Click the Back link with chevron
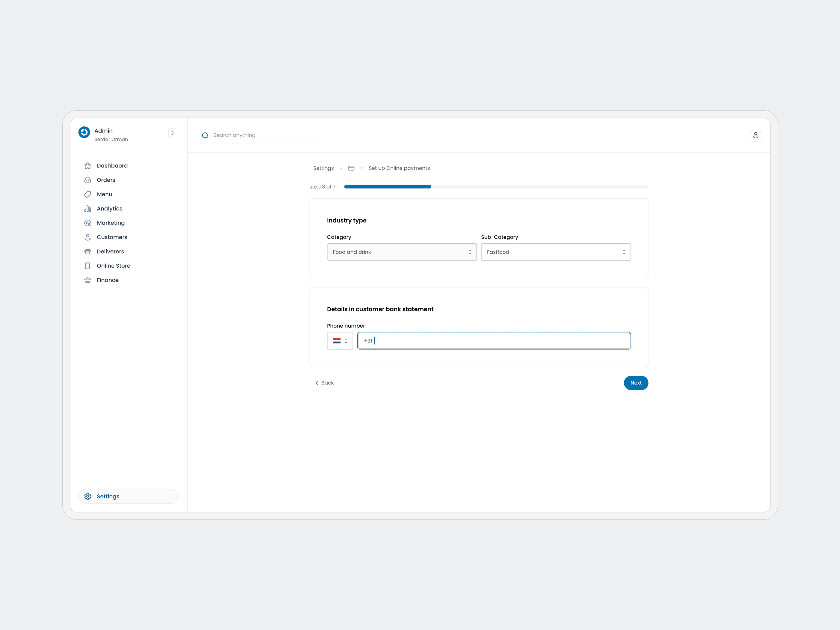Viewport: 840px width, 630px height. (325, 383)
